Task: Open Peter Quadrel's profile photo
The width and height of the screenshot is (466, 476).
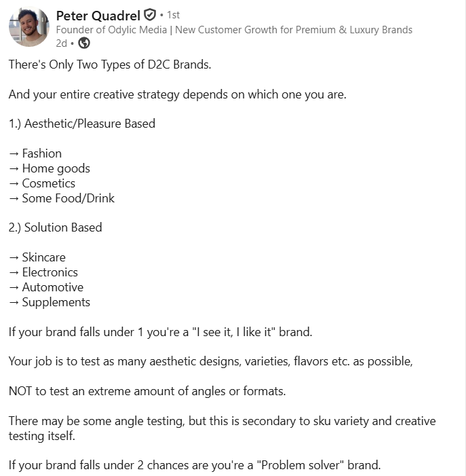Action: coord(28,28)
